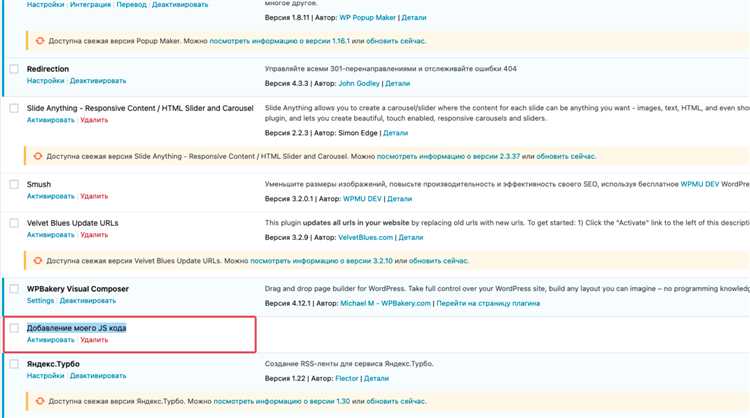Viewport: 750px width, 418px height.
Task: Click the update icon in Яндекс.Турбо notice
Action: (40, 401)
